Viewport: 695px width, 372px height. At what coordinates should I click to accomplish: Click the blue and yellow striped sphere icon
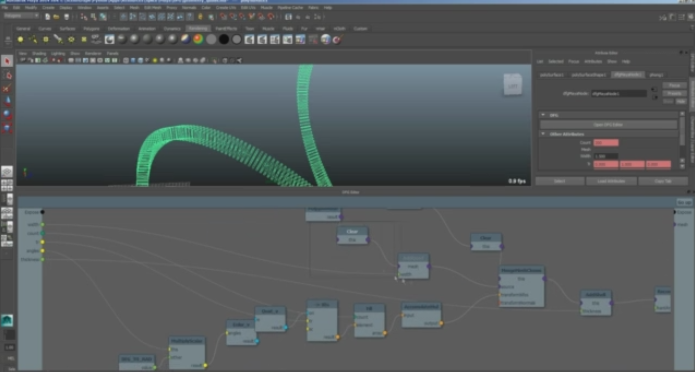185,39
